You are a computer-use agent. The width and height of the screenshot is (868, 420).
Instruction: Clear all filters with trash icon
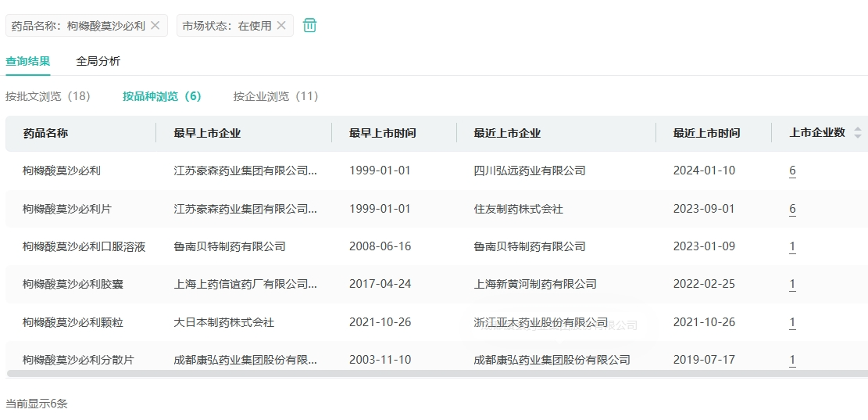[309, 26]
